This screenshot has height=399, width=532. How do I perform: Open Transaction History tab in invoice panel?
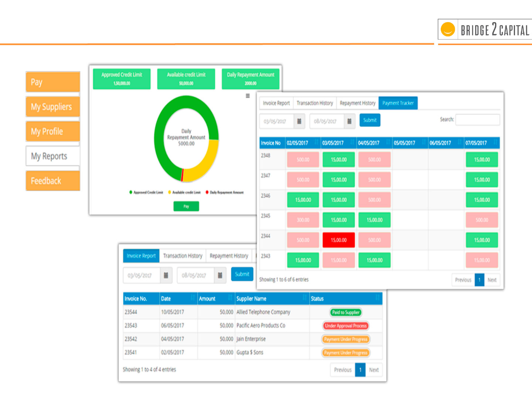(x=183, y=256)
